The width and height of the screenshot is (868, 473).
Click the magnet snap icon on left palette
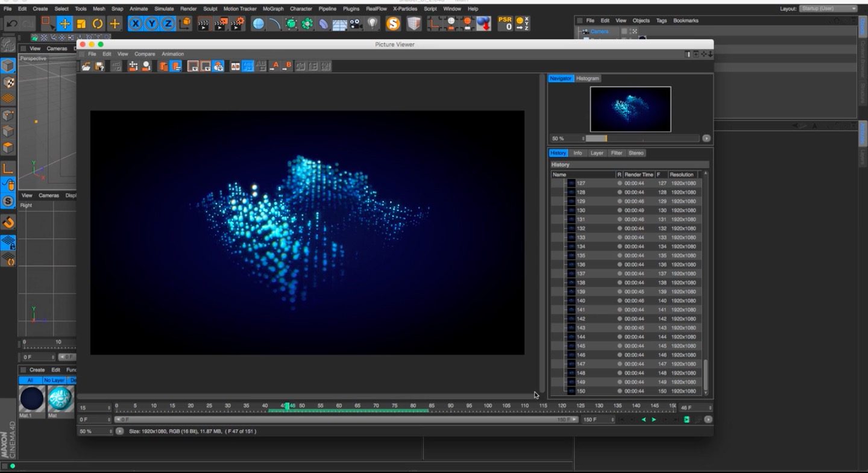pyautogui.click(x=8, y=222)
